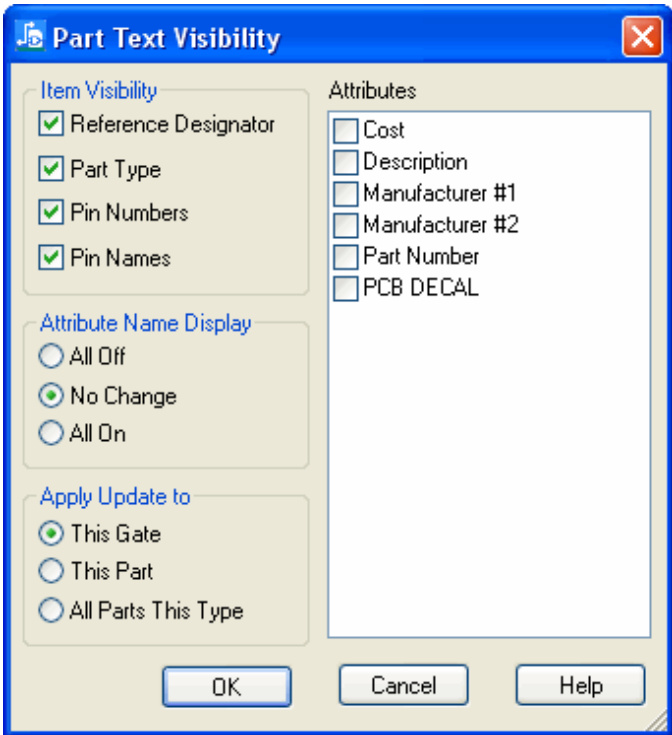
Task: Choose All Parts This Type option
Action: (51, 610)
